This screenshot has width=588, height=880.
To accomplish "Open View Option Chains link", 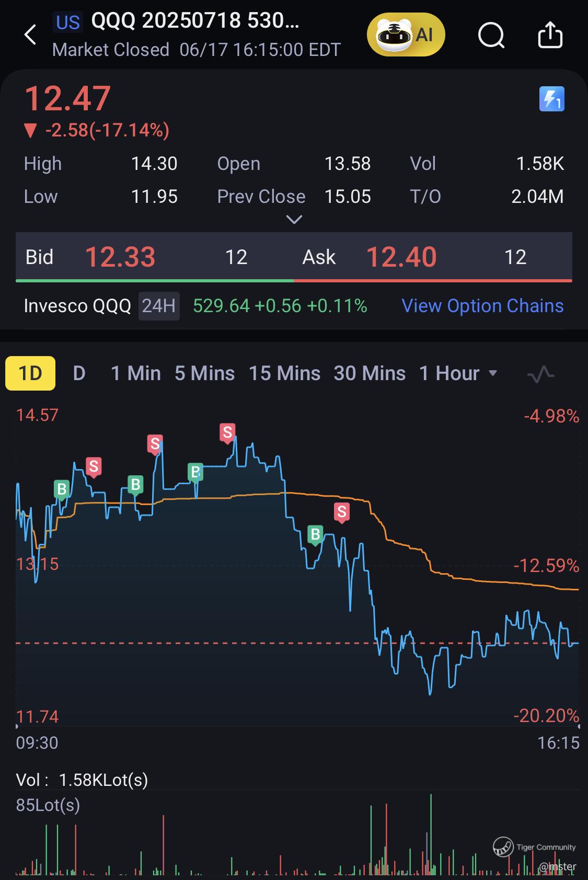I will pos(482,306).
